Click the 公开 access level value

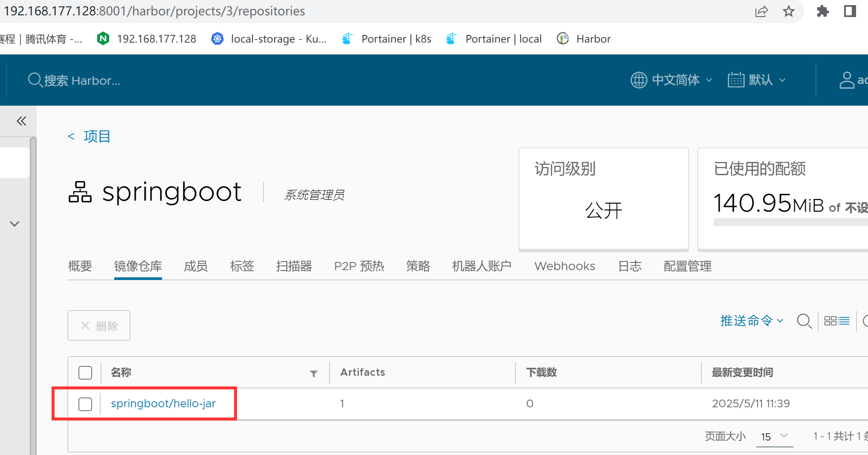[604, 210]
